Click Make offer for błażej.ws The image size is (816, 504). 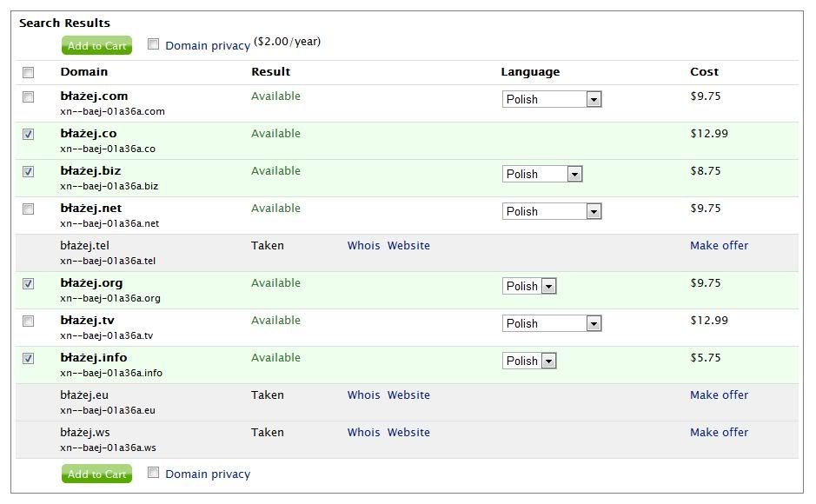[719, 433]
